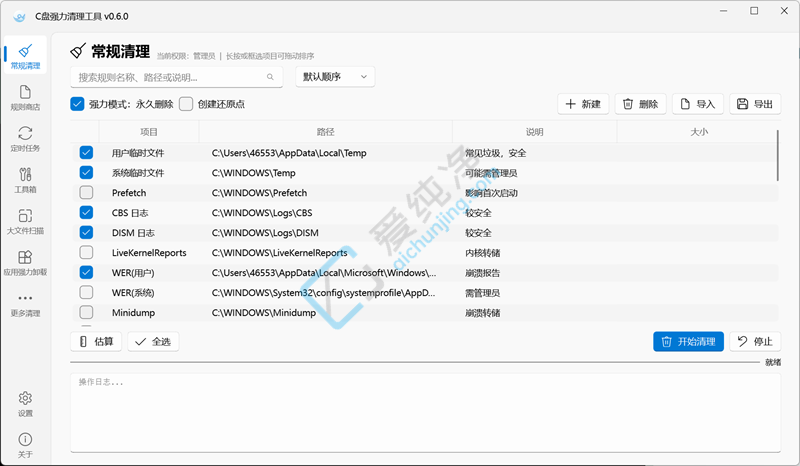Click the 就绪 status text
This screenshot has width=800, height=466.
tap(772, 362)
